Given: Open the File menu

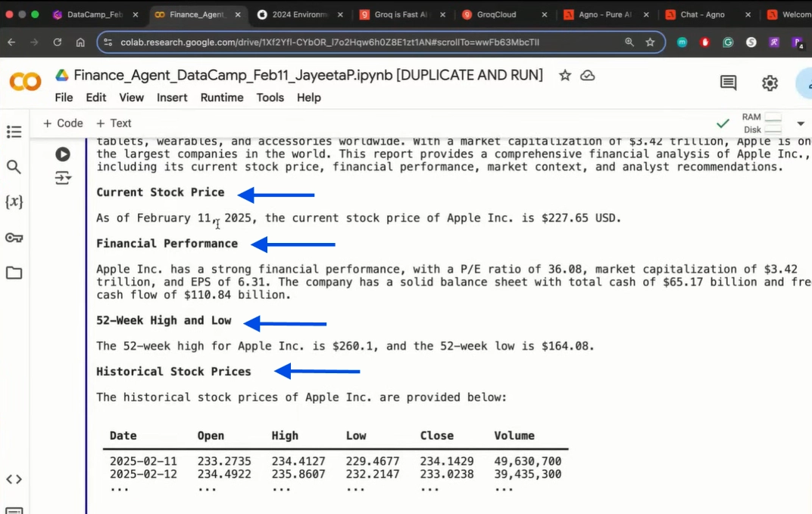Looking at the screenshot, I should [x=64, y=98].
